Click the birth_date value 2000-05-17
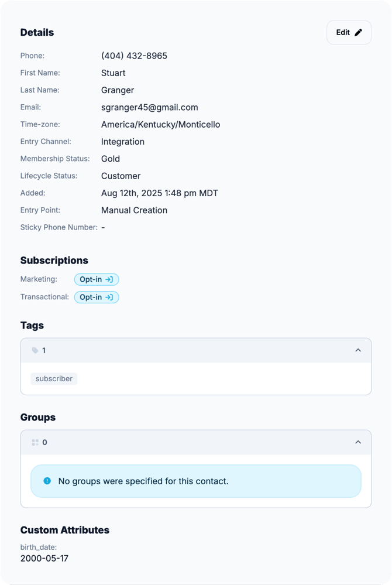The height and width of the screenshot is (585, 392). pos(44,558)
